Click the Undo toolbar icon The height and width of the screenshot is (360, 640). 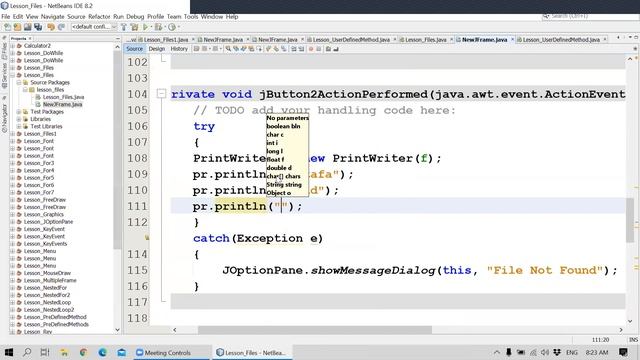click(x=51, y=27)
